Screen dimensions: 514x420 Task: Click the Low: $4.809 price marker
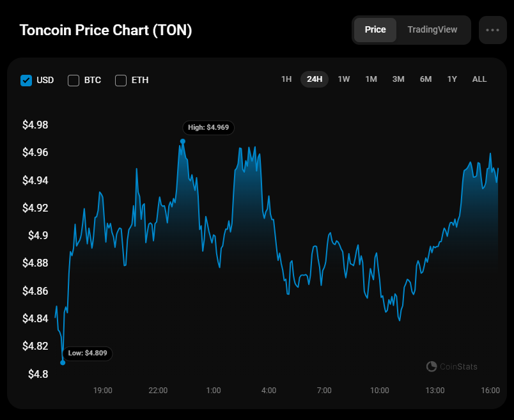(88, 353)
